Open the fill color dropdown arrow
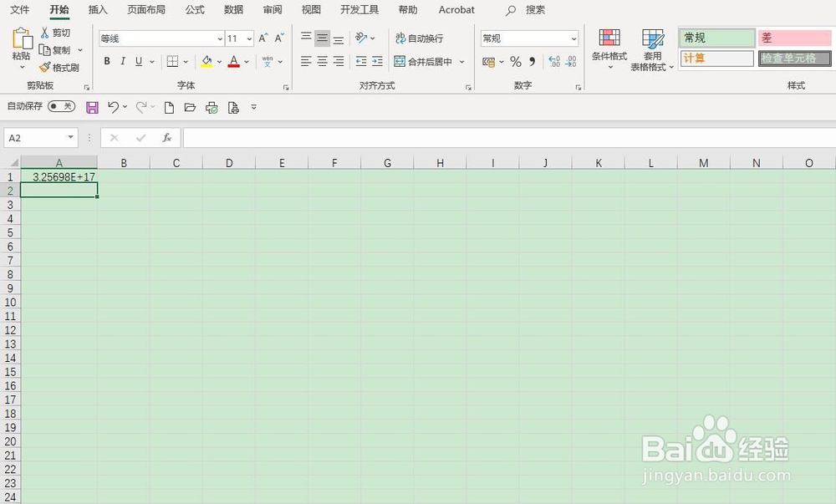This screenshot has width=836, height=504. click(x=219, y=62)
